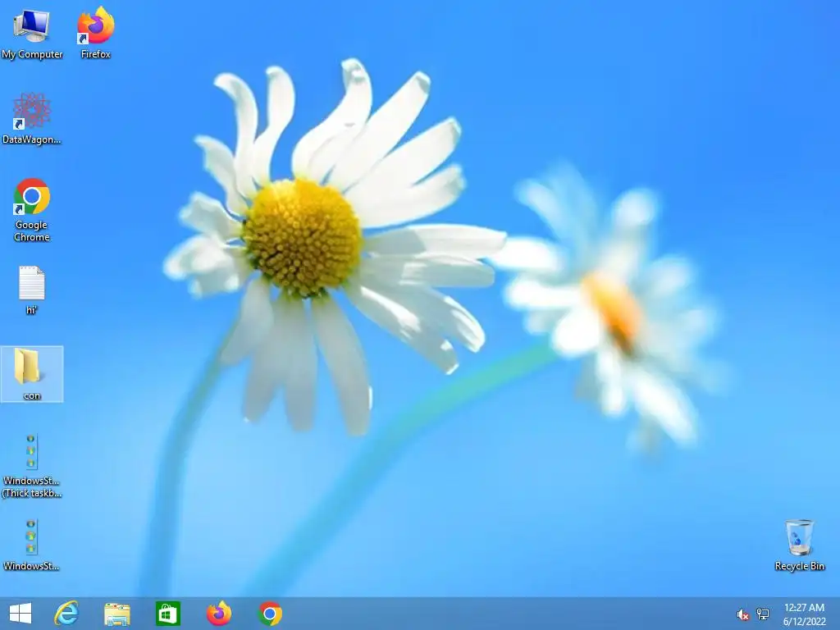
Task: Open the Windows Store from the taskbar
Action: pos(167,614)
